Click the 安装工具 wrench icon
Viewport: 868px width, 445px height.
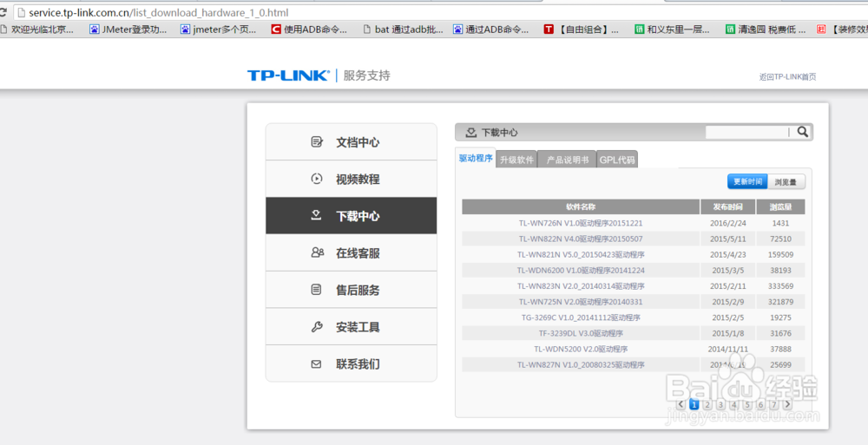point(317,326)
